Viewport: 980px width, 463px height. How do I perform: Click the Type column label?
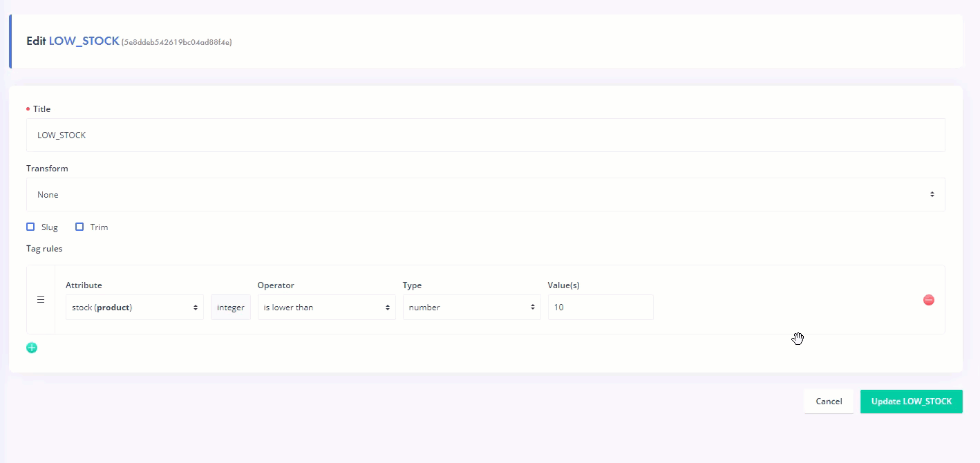[x=412, y=285]
